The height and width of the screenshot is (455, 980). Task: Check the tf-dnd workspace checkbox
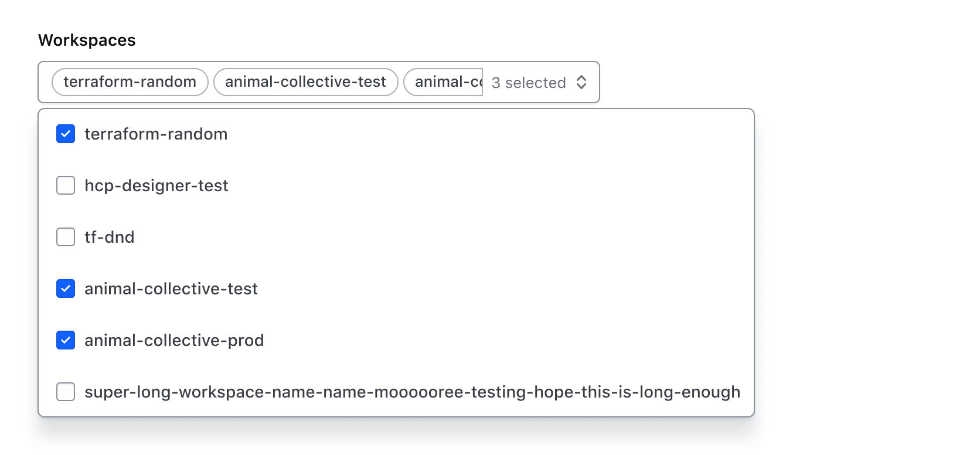(65, 237)
